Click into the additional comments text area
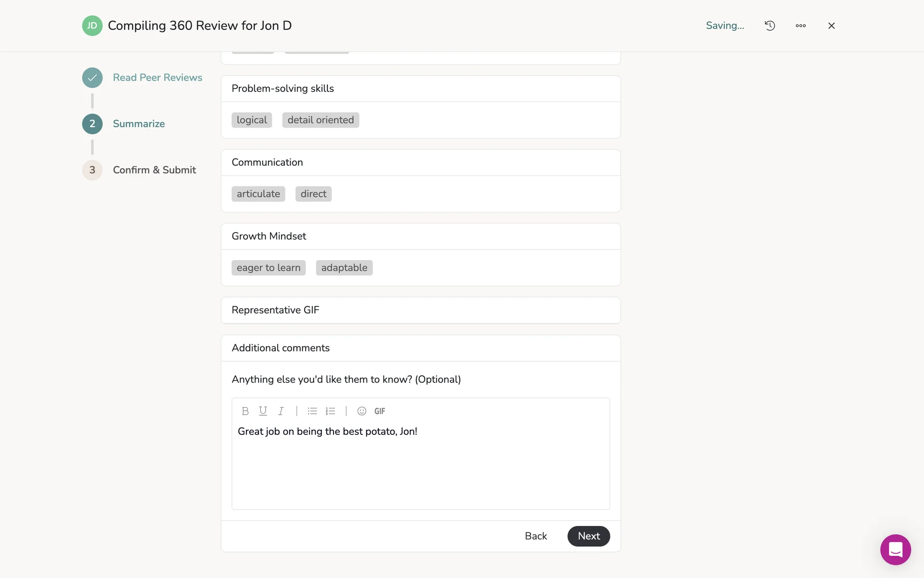 (421, 467)
